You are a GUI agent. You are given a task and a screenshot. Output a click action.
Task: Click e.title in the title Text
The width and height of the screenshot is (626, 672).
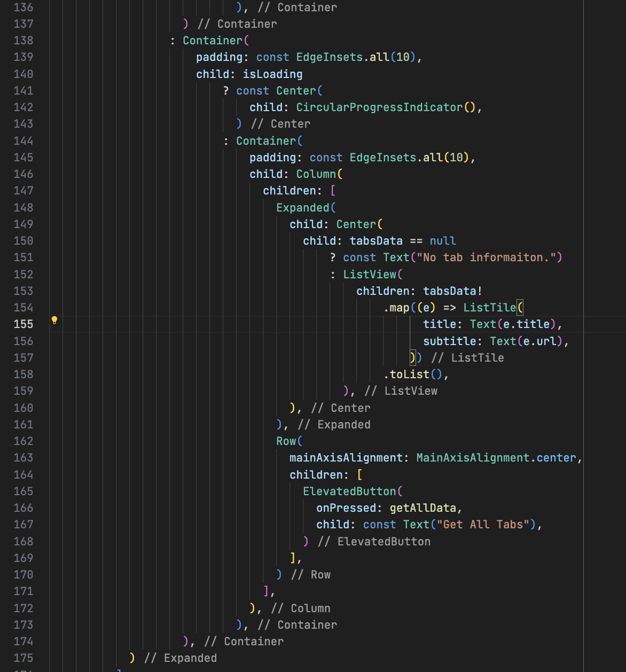[x=526, y=324]
